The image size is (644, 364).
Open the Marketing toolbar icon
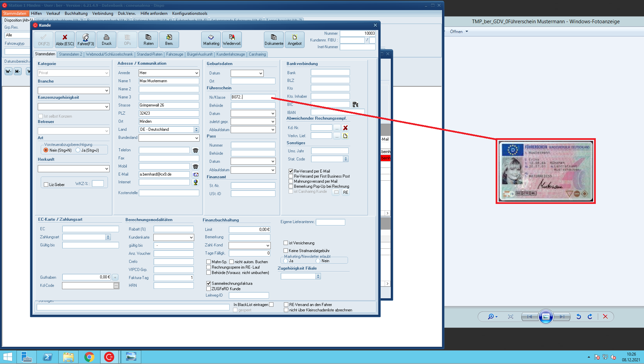tap(211, 39)
